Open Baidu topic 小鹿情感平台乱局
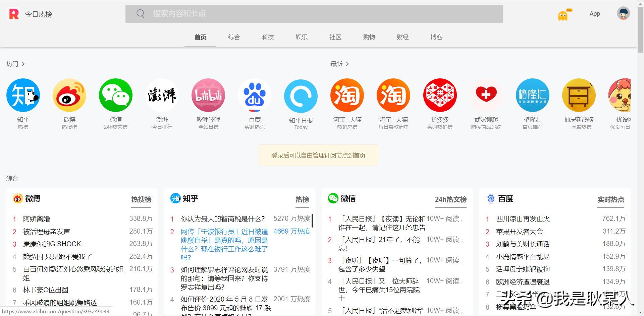This screenshot has width=644, height=316. point(523,257)
